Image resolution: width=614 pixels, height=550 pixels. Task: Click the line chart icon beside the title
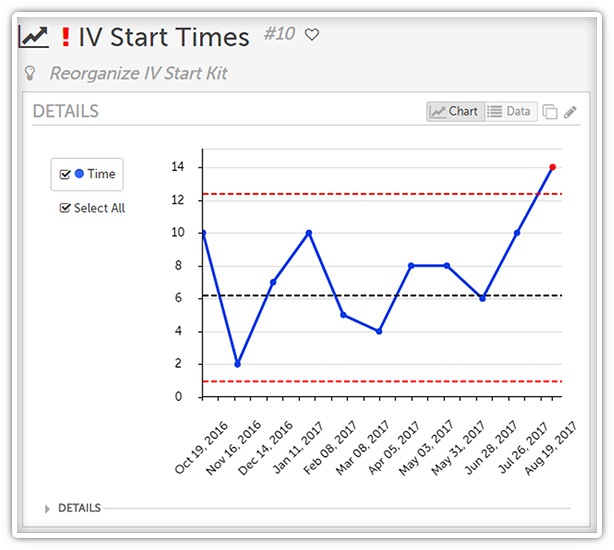click(x=34, y=38)
